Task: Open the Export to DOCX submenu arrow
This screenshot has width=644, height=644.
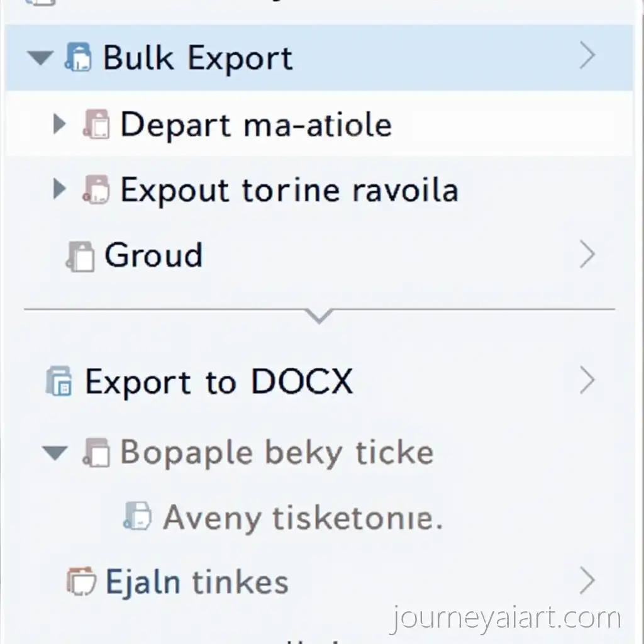Action: coord(587,381)
